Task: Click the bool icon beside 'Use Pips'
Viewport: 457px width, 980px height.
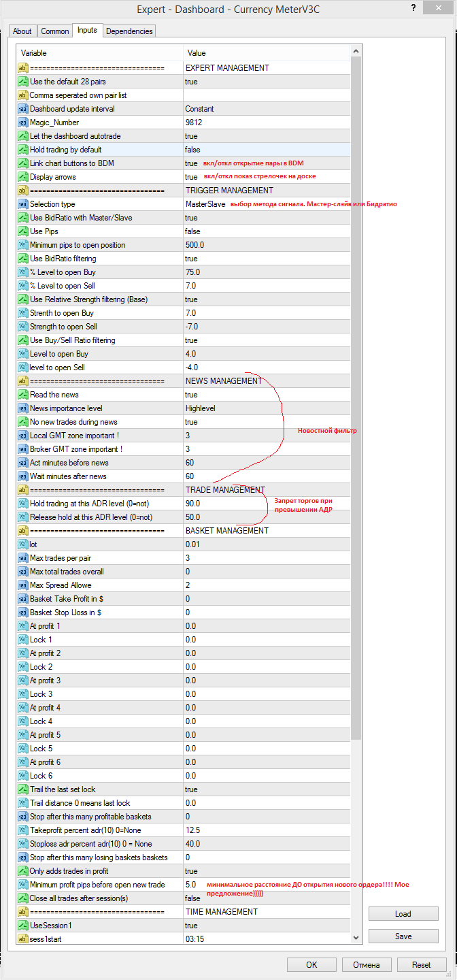Action: click(22, 231)
